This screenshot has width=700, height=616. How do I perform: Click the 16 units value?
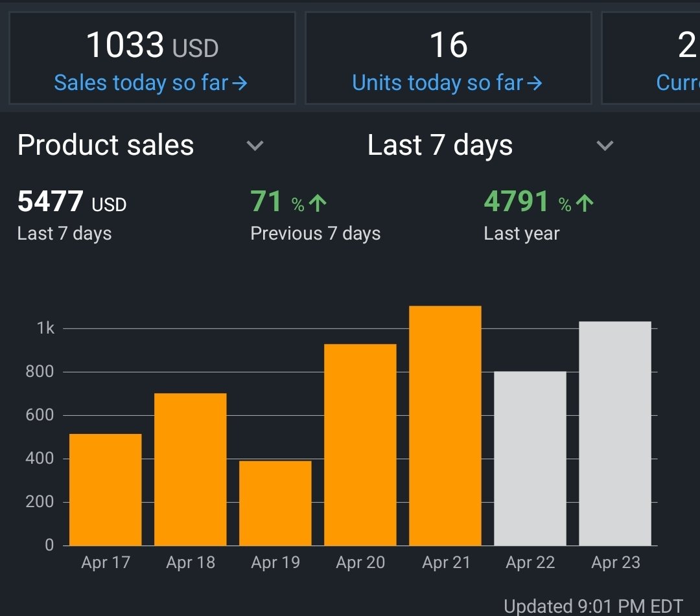pos(449,45)
